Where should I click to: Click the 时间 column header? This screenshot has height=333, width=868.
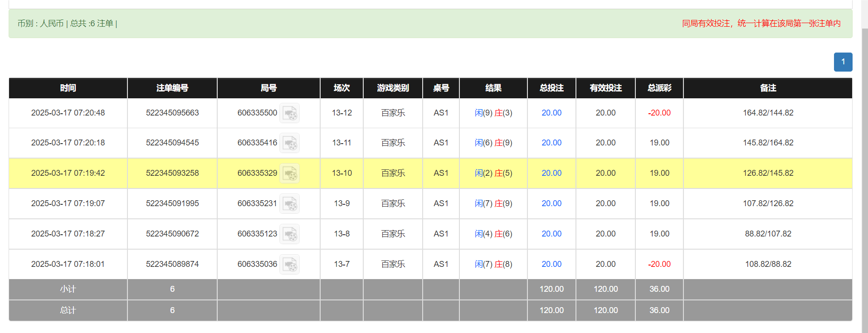coord(68,88)
